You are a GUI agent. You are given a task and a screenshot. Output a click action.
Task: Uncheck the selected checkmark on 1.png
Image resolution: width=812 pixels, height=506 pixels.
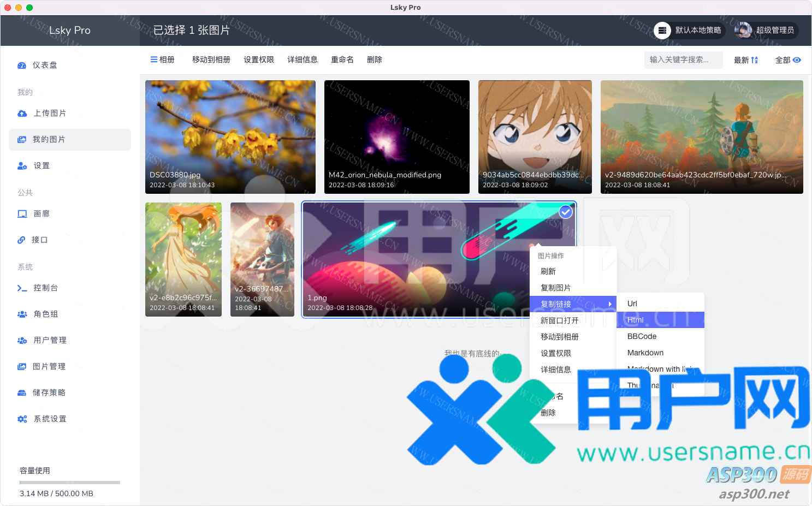coord(566,212)
